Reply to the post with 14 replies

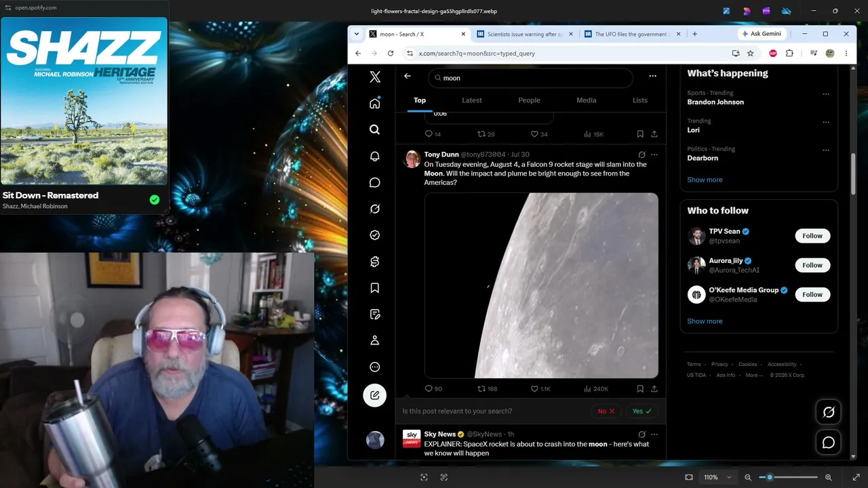tap(433, 134)
